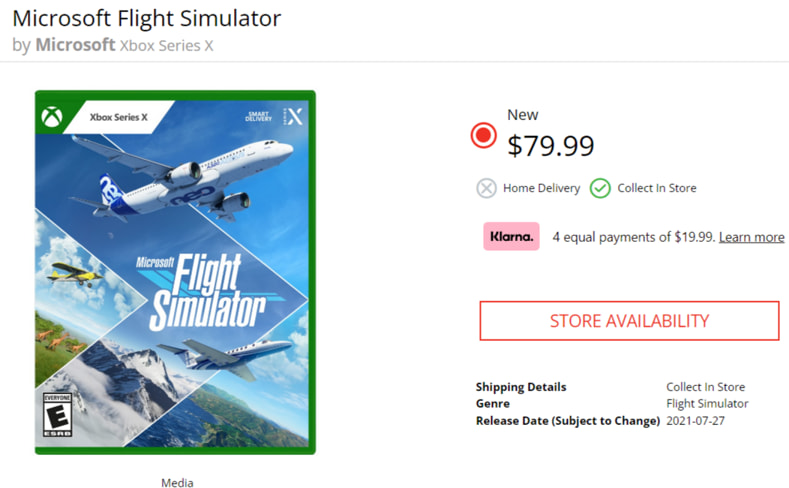Click the Collect In Store green checkmark icon
Screen dimensions: 789x488
coord(600,188)
